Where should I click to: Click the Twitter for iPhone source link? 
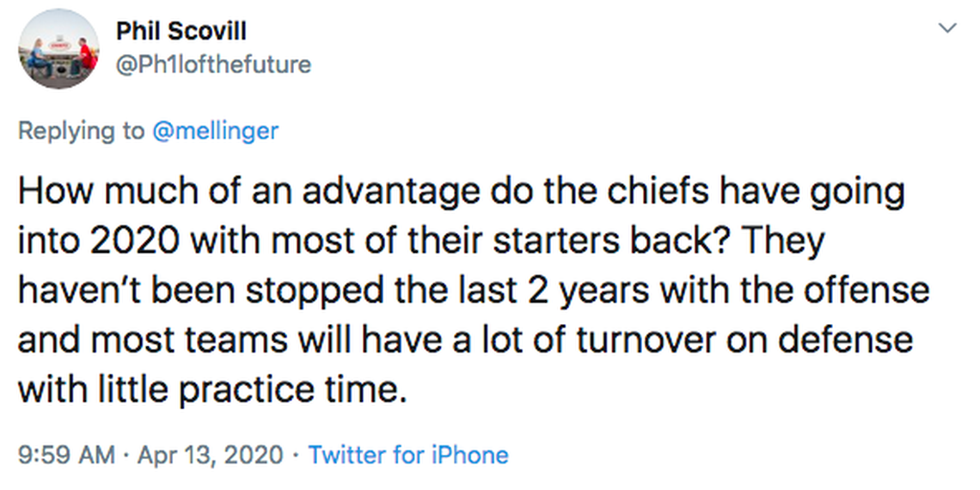(x=408, y=454)
